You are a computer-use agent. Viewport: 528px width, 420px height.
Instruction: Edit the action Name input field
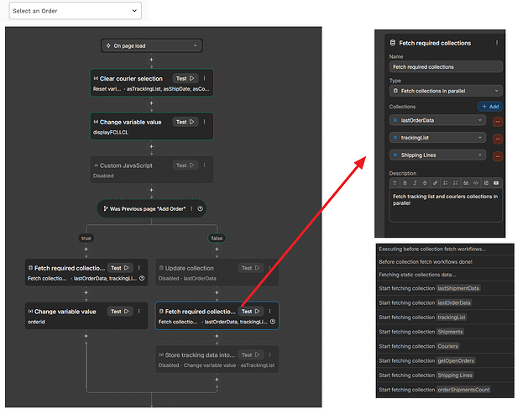[446, 67]
